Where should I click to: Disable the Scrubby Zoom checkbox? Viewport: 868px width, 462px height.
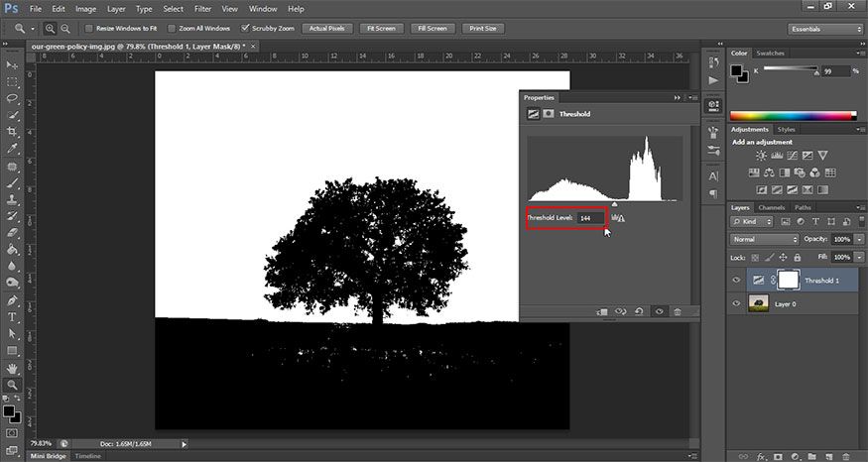coord(245,29)
